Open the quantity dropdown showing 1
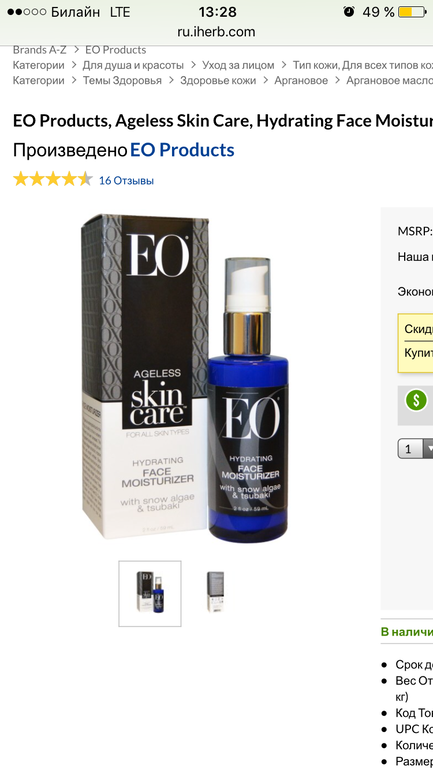The image size is (433, 770). click(x=415, y=449)
